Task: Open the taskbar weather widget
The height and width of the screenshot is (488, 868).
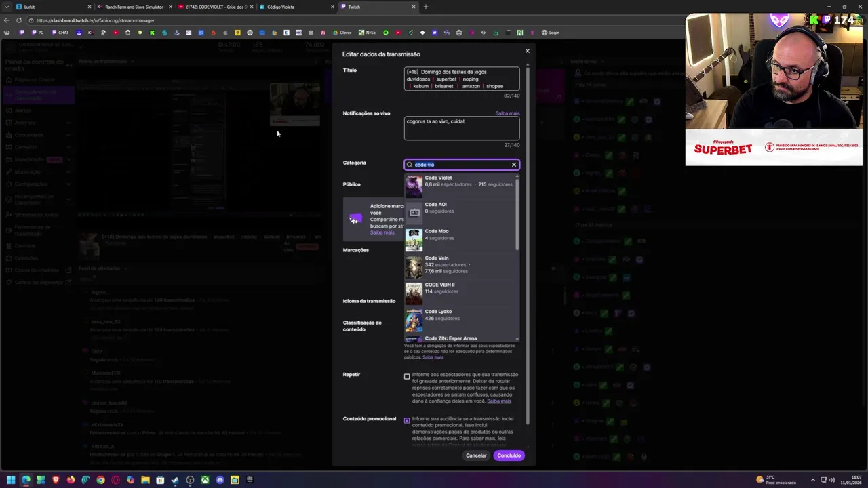Action: pos(776,480)
